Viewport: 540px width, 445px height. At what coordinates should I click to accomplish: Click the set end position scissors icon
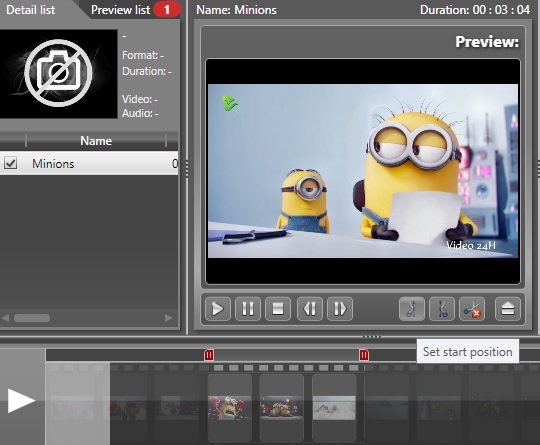click(x=442, y=309)
